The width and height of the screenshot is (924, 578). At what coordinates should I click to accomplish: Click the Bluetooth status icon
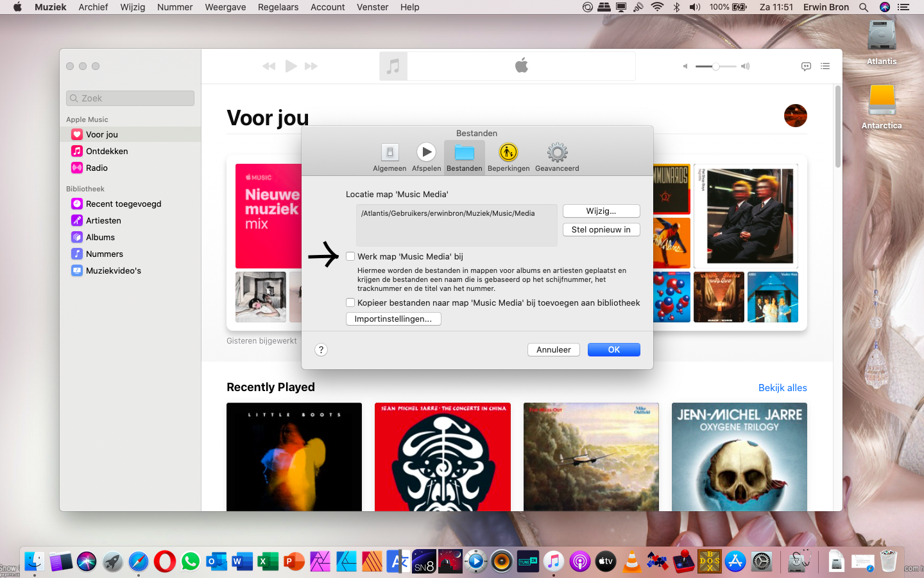pos(676,7)
